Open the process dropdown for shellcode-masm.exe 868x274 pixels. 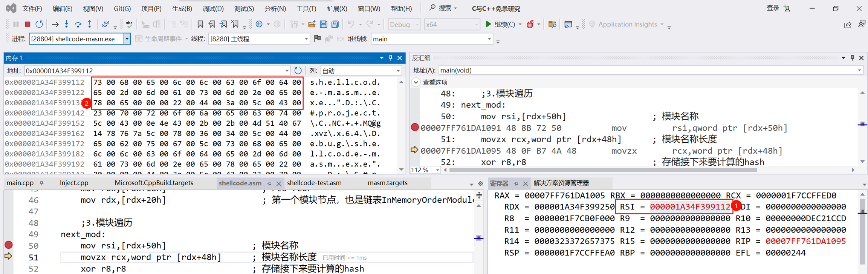click(x=127, y=39)
